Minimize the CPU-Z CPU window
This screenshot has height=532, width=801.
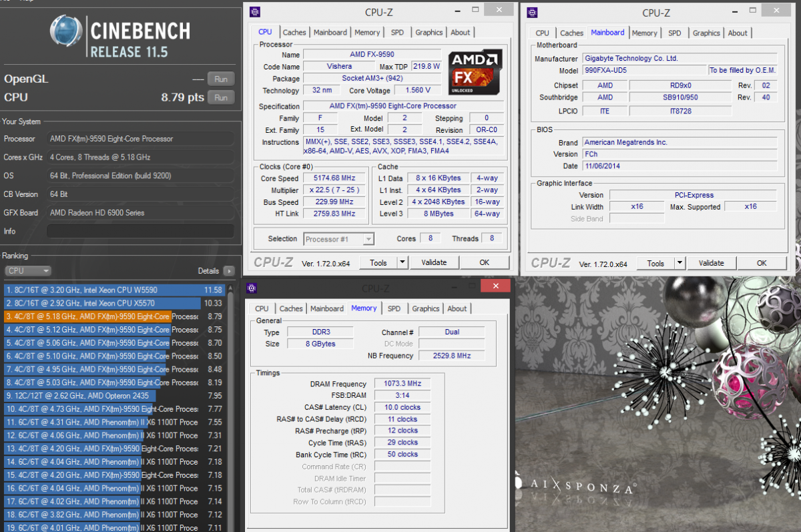tap(458, 10)
